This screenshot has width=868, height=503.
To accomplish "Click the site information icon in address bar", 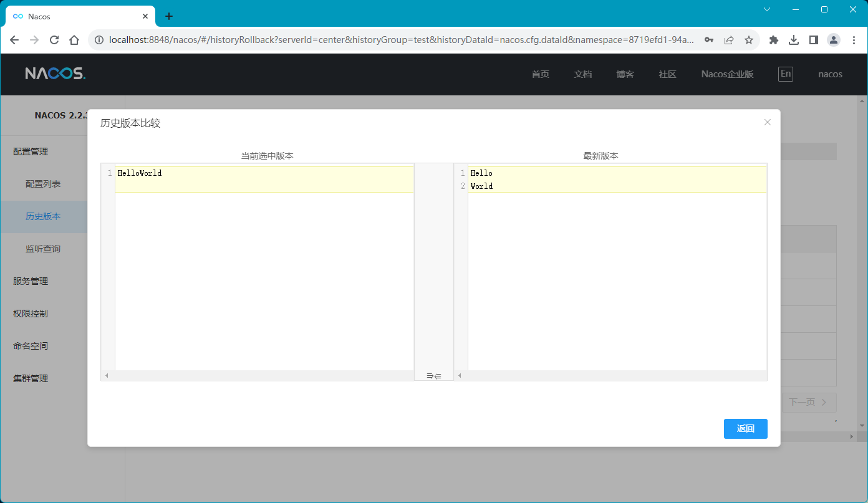I will tap(99, 40).
